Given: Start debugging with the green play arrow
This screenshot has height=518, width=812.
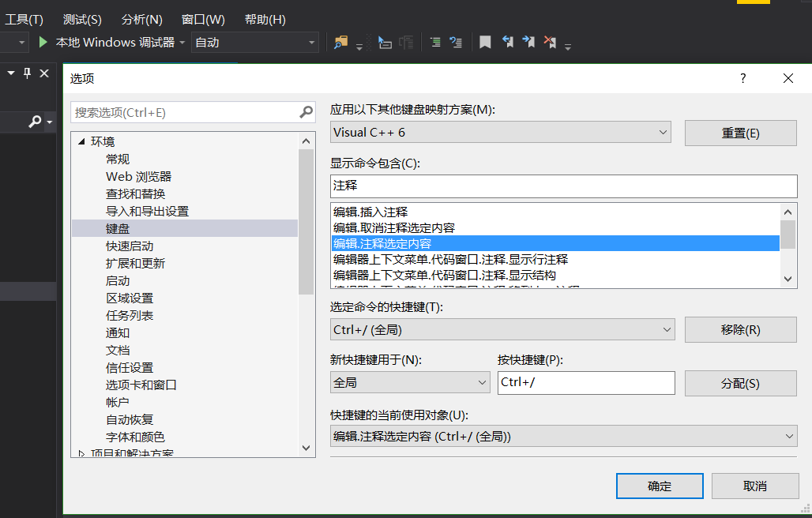Looking at the screenshot, I should [x=43, y=42].
